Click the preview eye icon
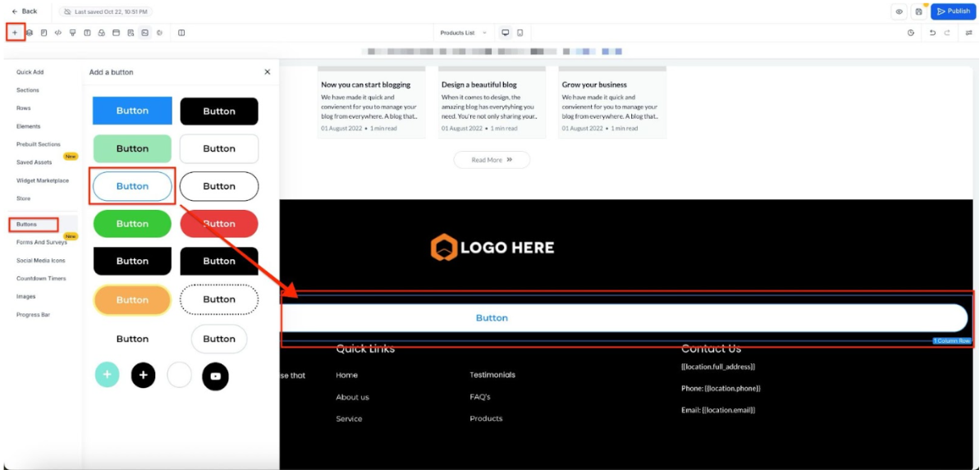The width and height of the screenshot is (980, 470). point(900,11)
